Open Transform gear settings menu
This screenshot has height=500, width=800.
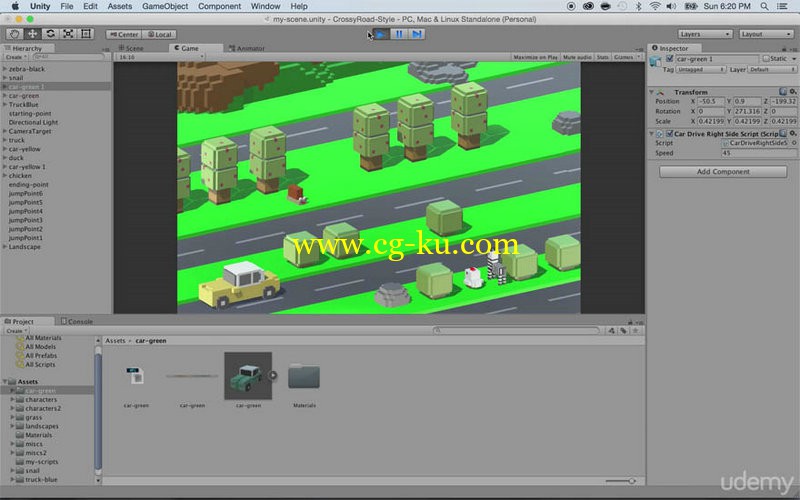coord(793,92)
